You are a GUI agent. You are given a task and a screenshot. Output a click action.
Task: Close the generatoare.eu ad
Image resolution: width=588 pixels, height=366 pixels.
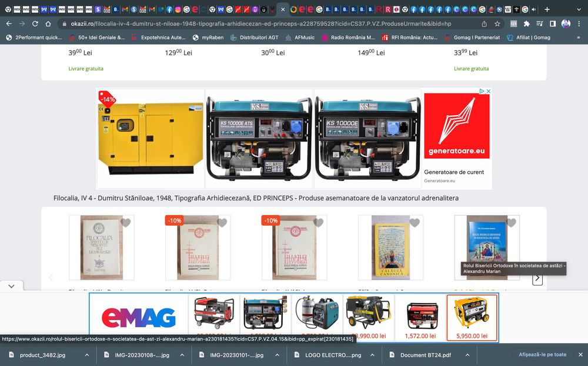pyautogui.click(x=488, y=91)
